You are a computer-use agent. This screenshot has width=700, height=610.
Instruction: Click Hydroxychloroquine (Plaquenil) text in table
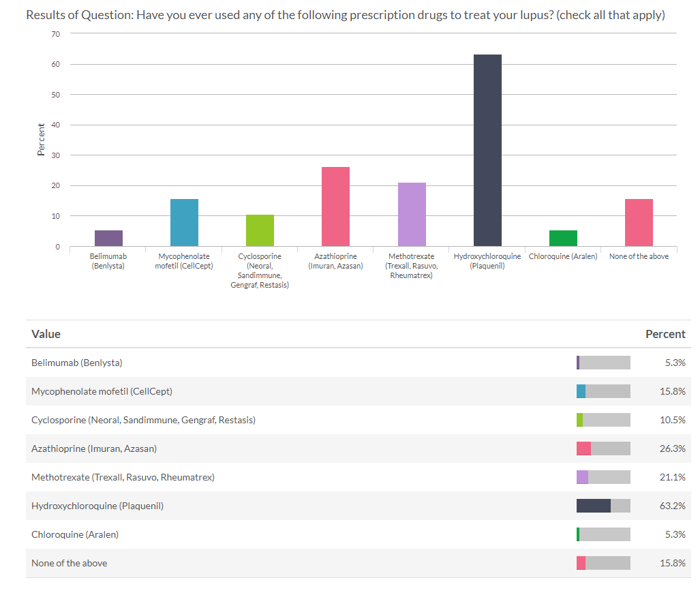(x=97, y=506)
